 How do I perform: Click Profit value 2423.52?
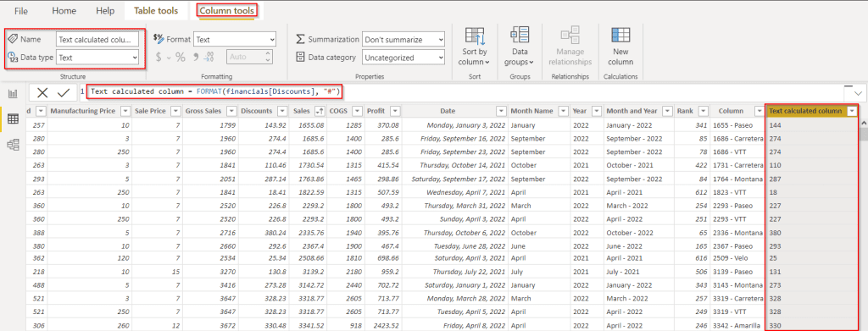point(386,326)
